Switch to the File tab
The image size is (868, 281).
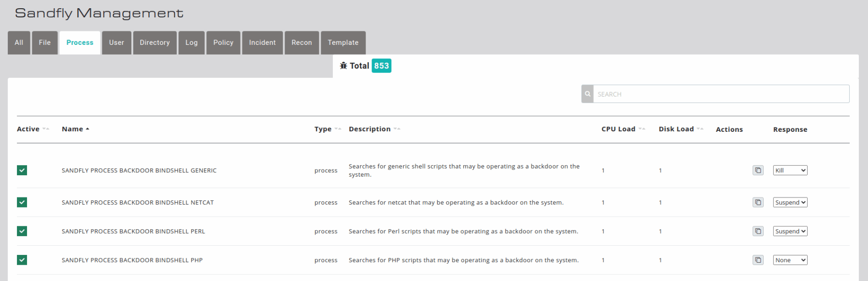click(45, 42)
